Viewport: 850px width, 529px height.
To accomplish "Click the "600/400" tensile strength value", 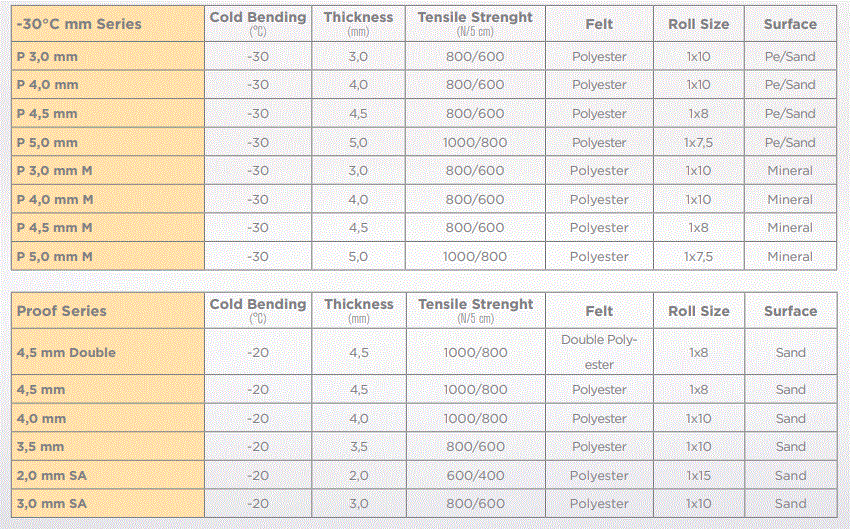I will coord(475,476).
